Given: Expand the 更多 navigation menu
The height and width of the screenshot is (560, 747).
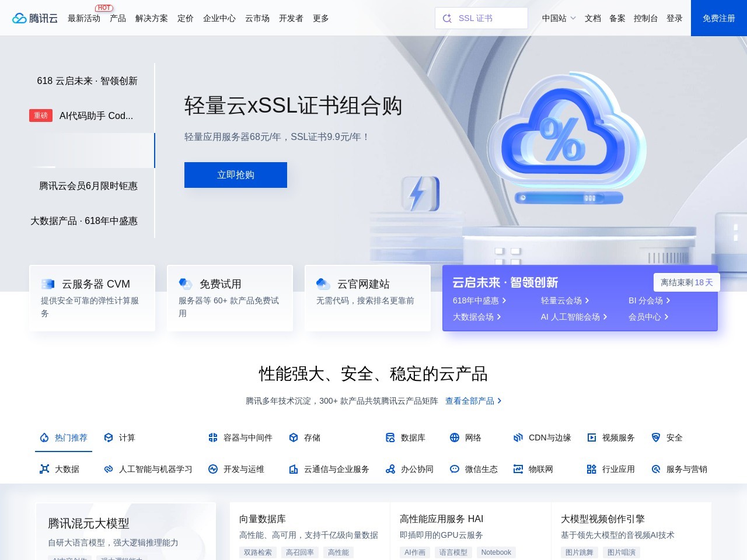Looking at the screenshot, I should click(320, 18).
